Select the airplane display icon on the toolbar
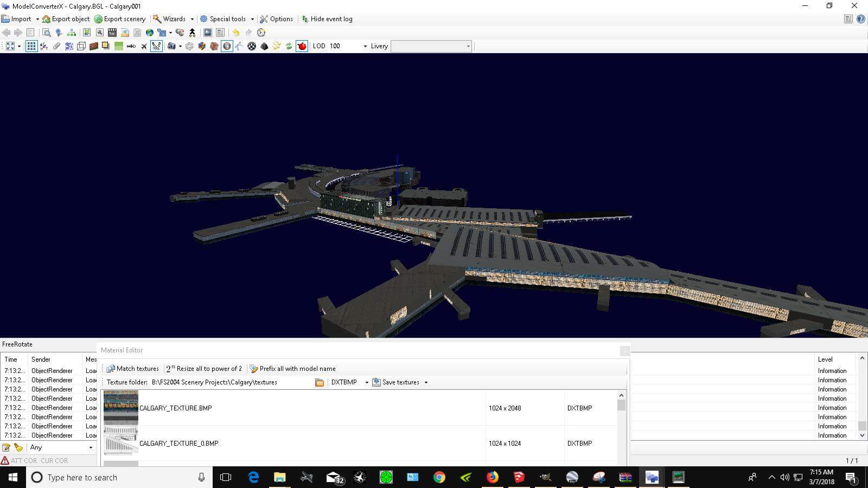Screen dimensions: 868x488 pyautogui.click(x=143, y=47)
